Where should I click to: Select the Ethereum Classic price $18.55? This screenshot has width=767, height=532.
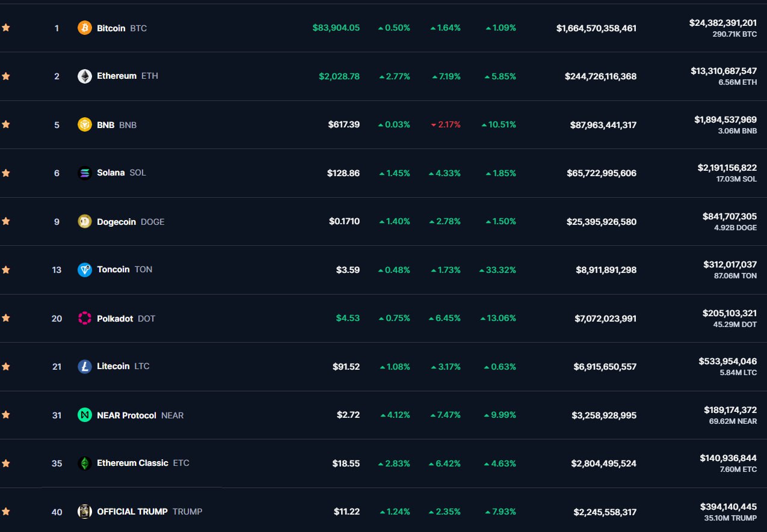point(347,463)
